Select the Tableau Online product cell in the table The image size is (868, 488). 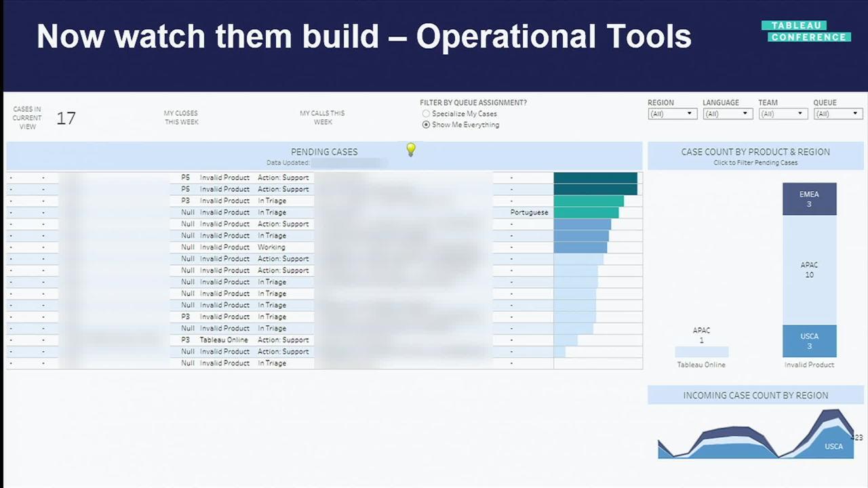point(224,340)
